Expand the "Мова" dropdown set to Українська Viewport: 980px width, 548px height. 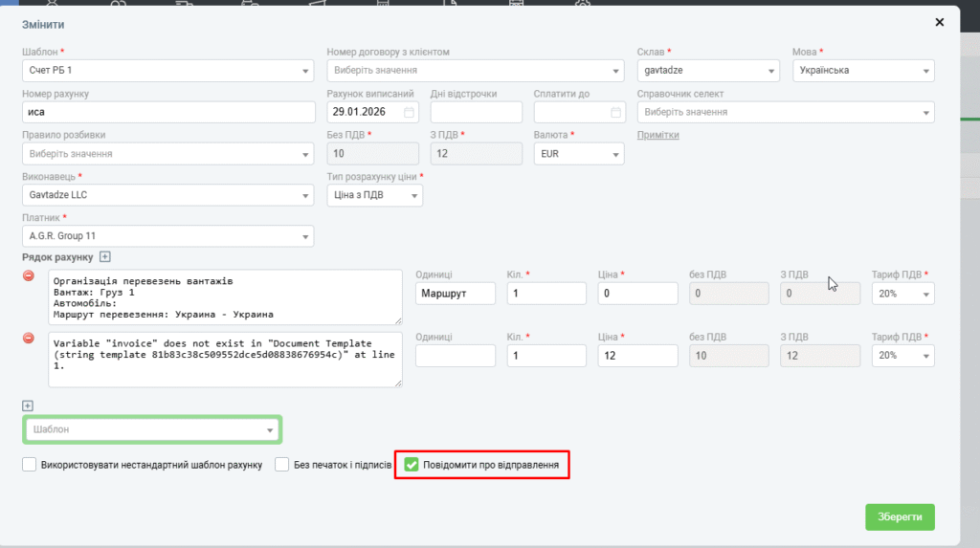[x=863, y=71]
